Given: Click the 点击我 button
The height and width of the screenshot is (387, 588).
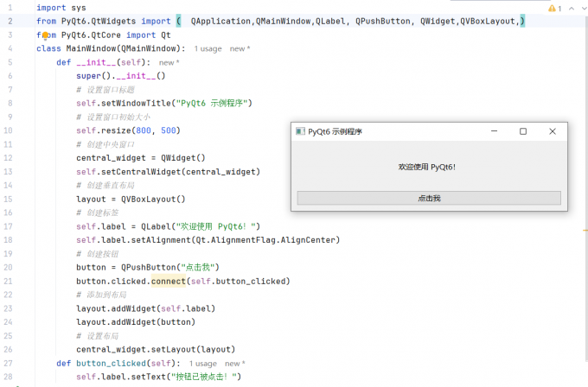Looking at the screenshot, I should pos(429,198).
